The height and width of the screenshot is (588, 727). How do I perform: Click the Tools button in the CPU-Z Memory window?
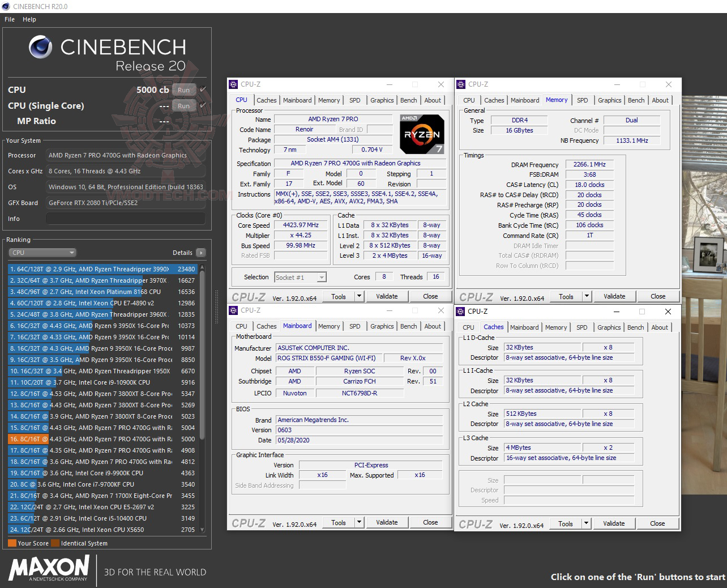click(566, 296)
